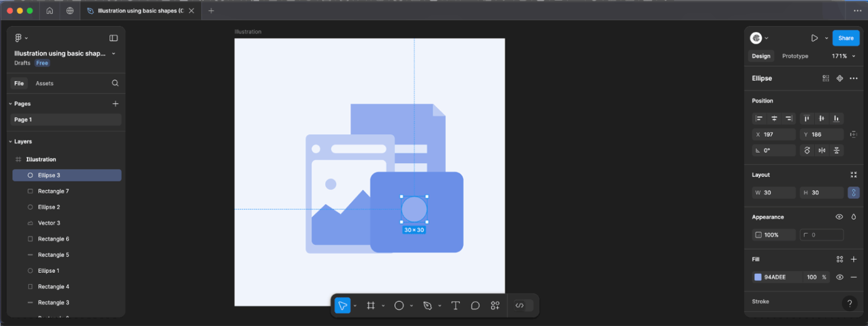Add a new page with the plus button
868x326 pixels.
coord(115,104)
